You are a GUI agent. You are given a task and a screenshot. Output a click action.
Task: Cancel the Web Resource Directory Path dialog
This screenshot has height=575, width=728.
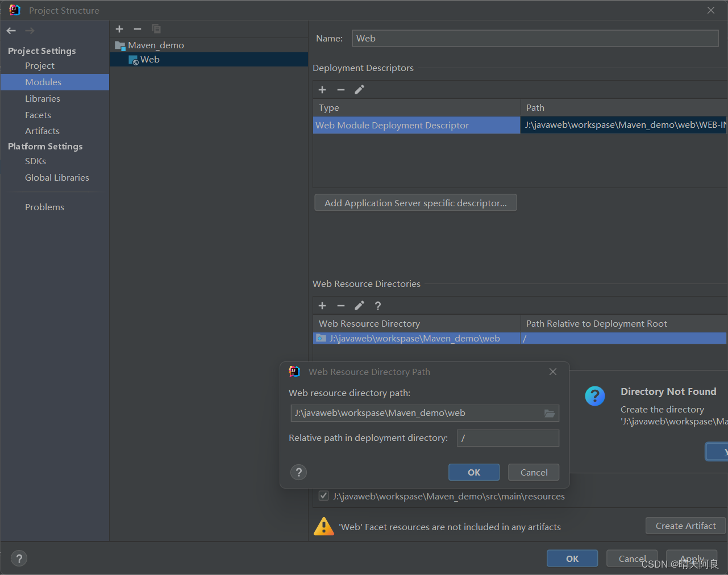[534, 472]
